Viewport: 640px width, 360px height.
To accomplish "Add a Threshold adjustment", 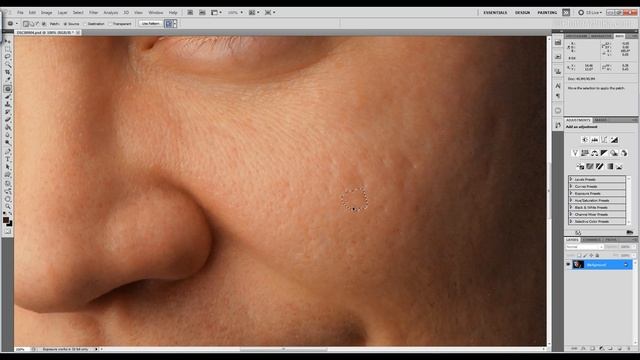I will [600, 167].
